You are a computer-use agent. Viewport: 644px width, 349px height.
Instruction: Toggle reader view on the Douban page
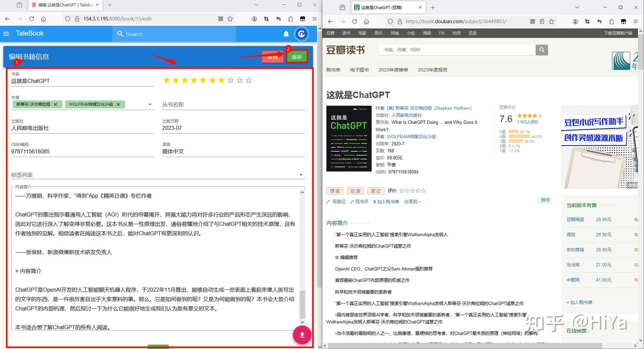coord(542,21)
